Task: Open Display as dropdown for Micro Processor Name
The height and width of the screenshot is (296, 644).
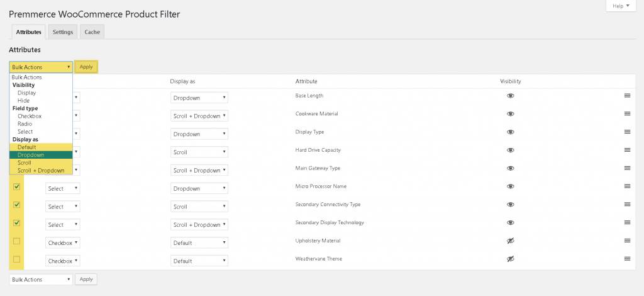Action: 199,188
